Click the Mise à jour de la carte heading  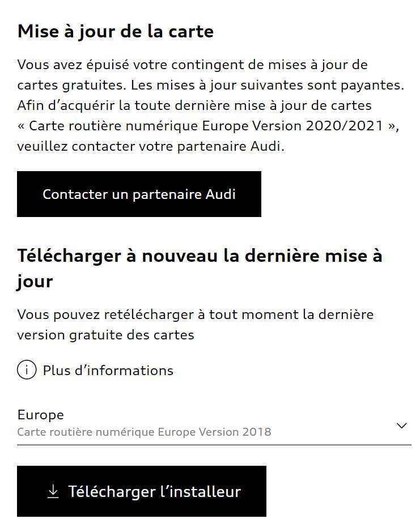point(116,31)
